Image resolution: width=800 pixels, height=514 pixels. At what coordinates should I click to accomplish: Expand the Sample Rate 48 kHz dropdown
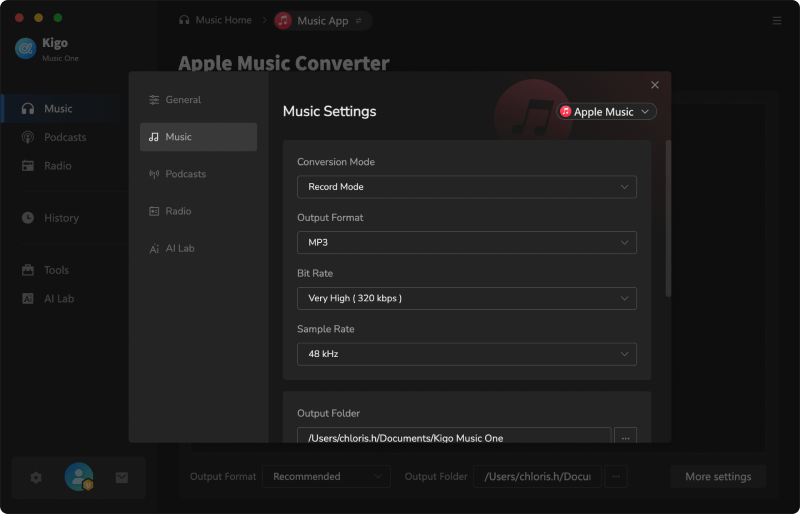click(466, 354)
